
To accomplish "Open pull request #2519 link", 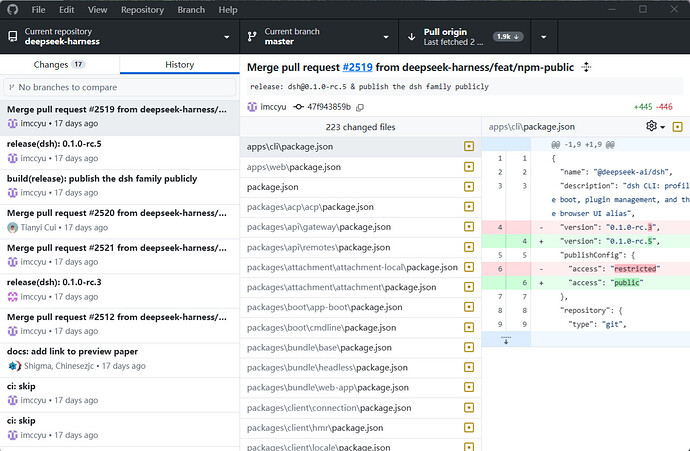I will (357, 67).
